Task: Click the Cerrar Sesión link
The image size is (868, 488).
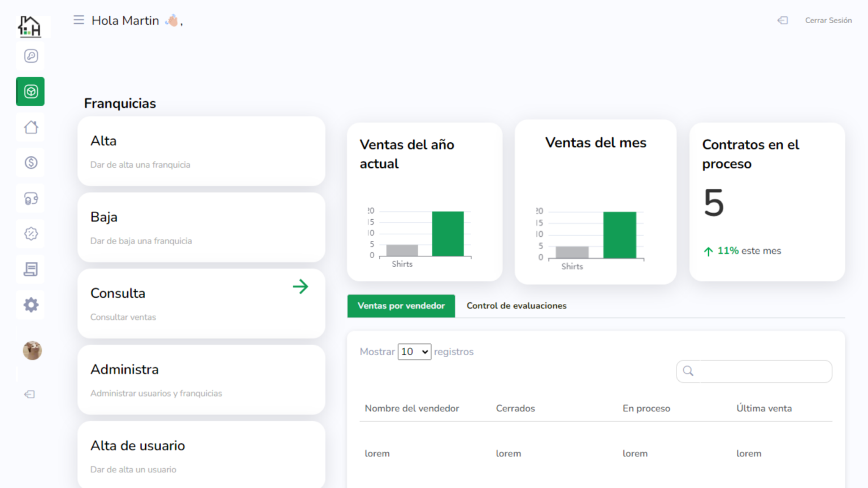Action: pos(828,20)
